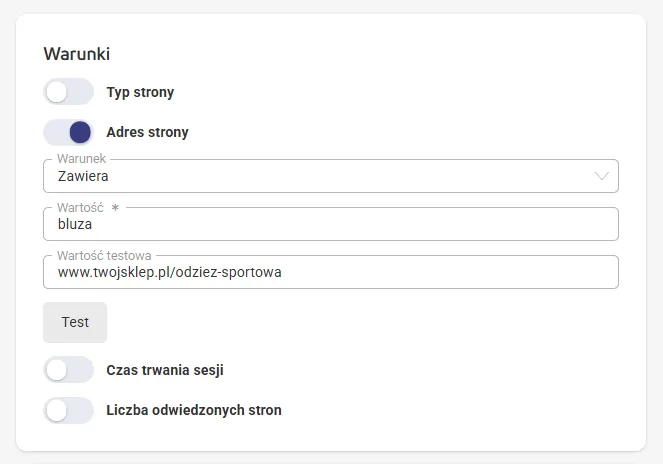Viewport: 663px width, 464px height.
Task: Click the Wartość testowa floating label
Action: click(104, 255)
